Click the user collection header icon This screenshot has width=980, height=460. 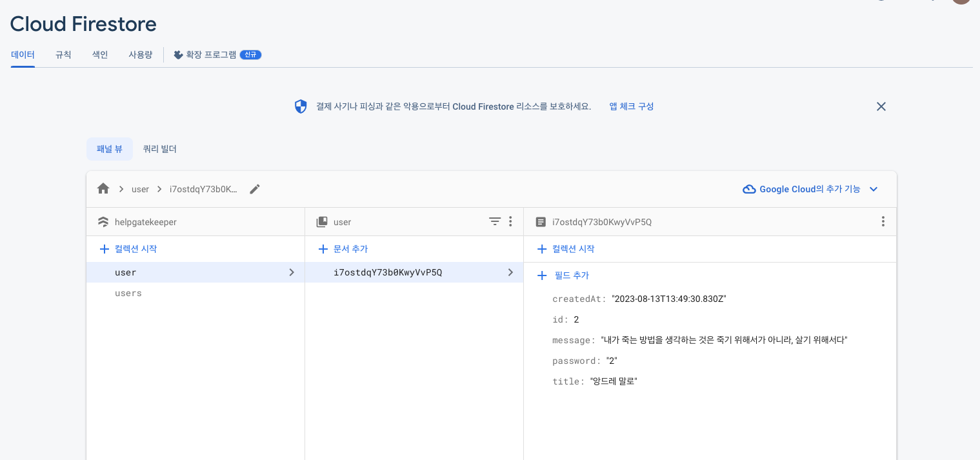point(322,222)
